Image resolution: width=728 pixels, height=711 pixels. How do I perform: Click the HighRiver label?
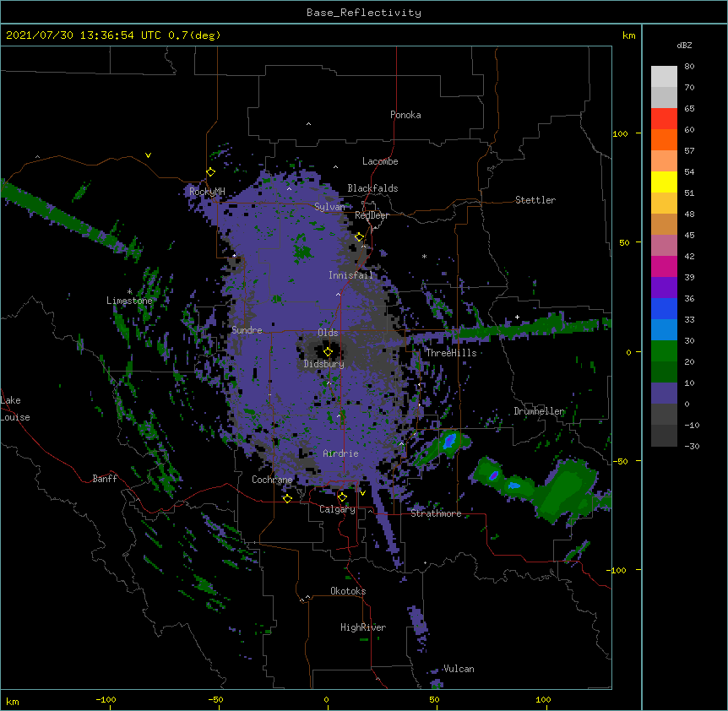tap(363, 627)
